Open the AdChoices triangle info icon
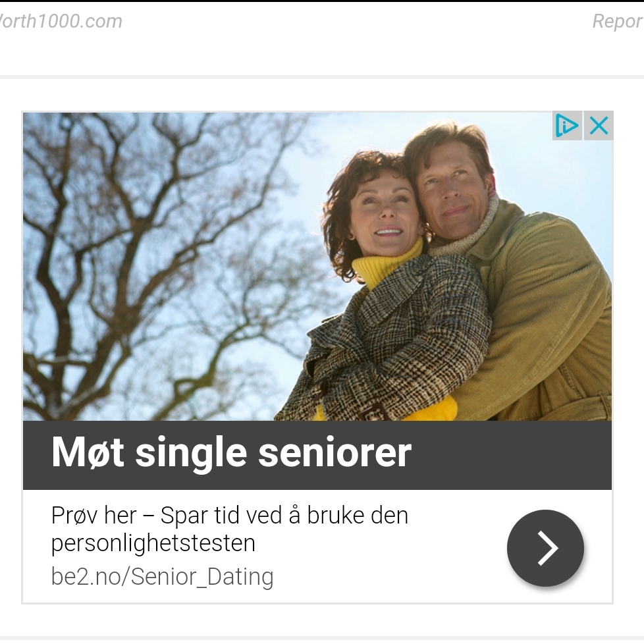 [567, 125]
